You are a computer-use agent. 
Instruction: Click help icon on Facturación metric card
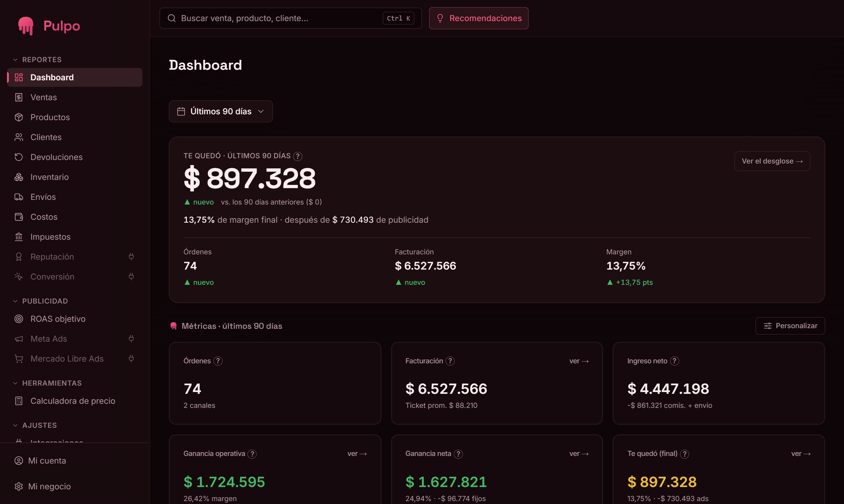450,361
